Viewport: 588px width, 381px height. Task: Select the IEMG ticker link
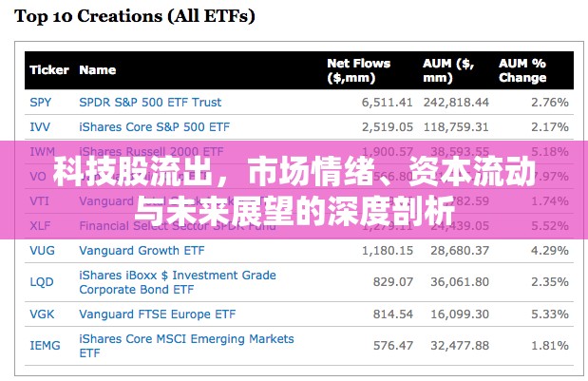(45, 346)
